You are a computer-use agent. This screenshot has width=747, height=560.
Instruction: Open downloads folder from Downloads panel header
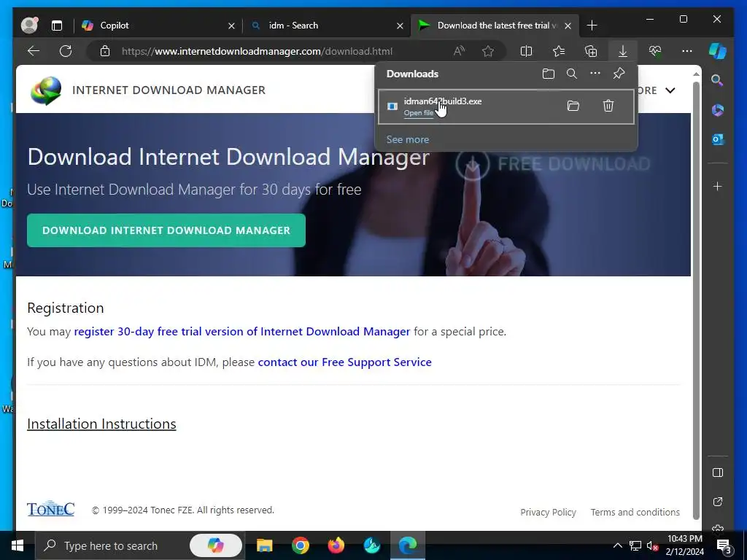[549, 74]
